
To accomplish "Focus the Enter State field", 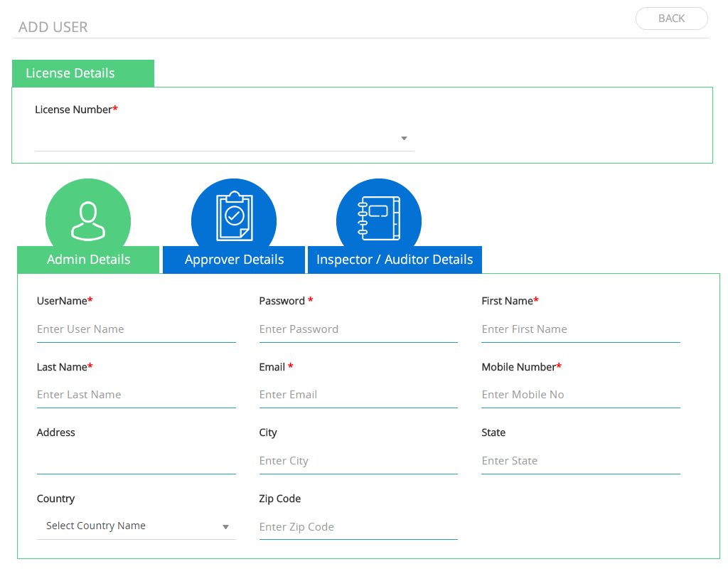I will pyautogui.click(x=581, y=461).
